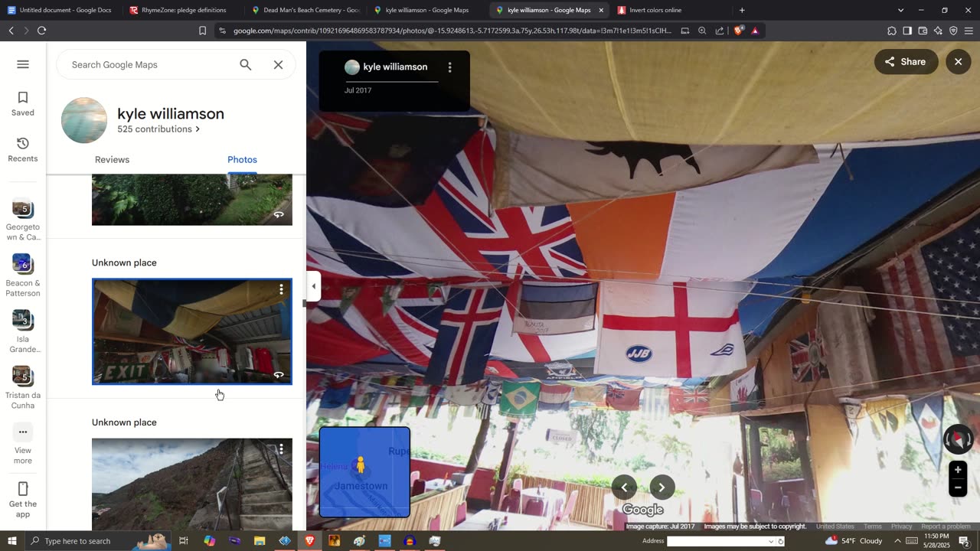
Task: Open the Saved places panel
Action: (x=23, y=104)
